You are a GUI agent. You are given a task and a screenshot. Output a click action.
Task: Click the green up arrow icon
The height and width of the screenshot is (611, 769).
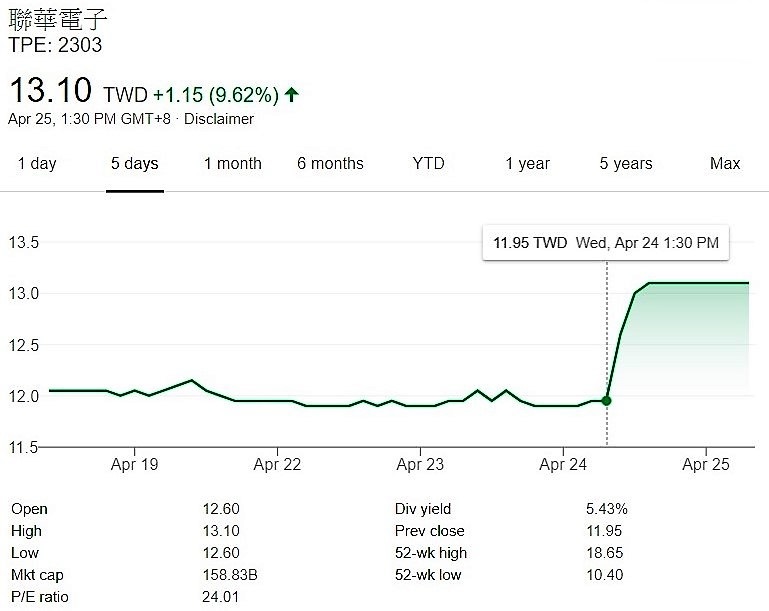coord(292,94)
